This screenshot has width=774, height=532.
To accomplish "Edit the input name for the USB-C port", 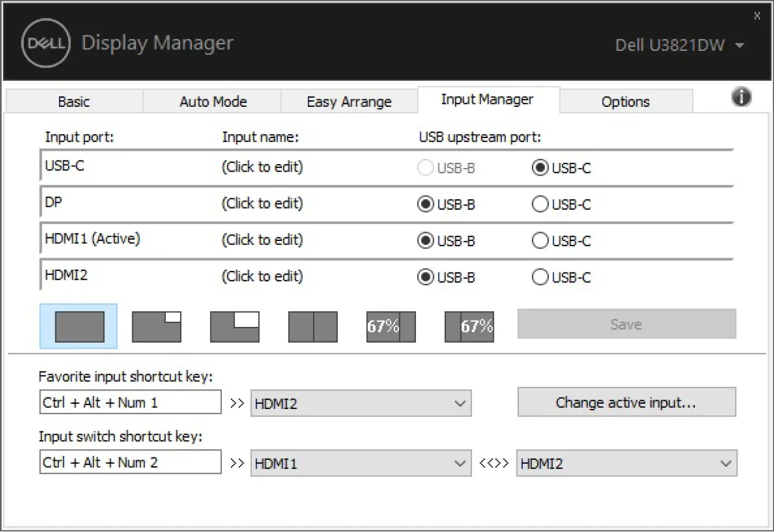I will 262,167.
